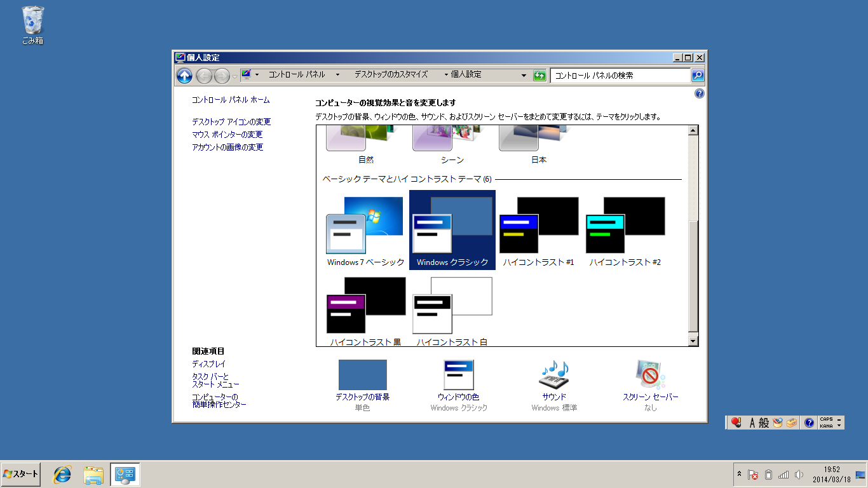Click theme list scrollbar down arrow
The height and width of the screenshot is (488, 868).
[x=693, y=342]
